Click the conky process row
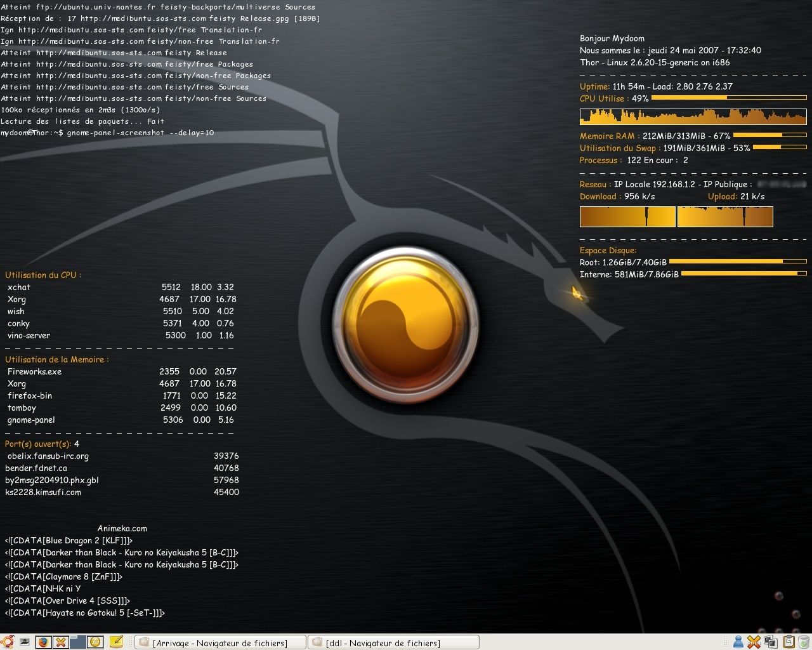Viewport: 812px width, 650px height. (x=121, y=323)
